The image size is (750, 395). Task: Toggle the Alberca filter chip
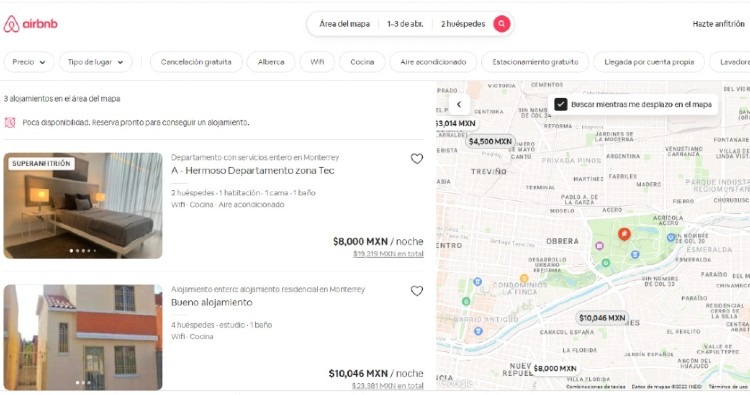[271, 62]
